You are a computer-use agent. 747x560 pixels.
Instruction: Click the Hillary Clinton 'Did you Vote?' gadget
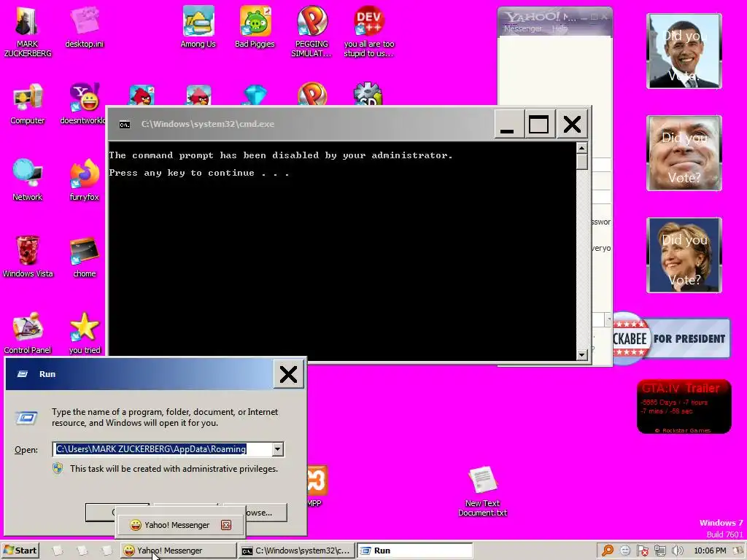point(684,255)
